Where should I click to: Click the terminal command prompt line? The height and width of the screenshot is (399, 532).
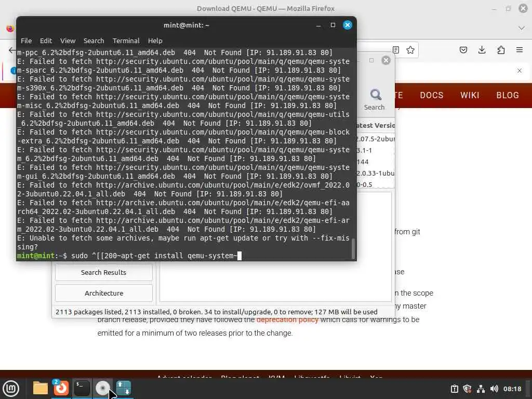[183, 256]
